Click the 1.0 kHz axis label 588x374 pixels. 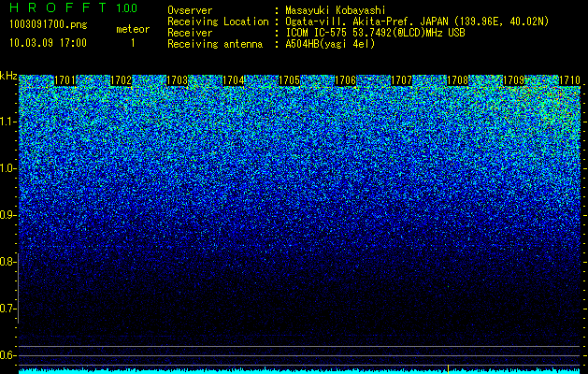pyautogui.click(x=7, y=168)
